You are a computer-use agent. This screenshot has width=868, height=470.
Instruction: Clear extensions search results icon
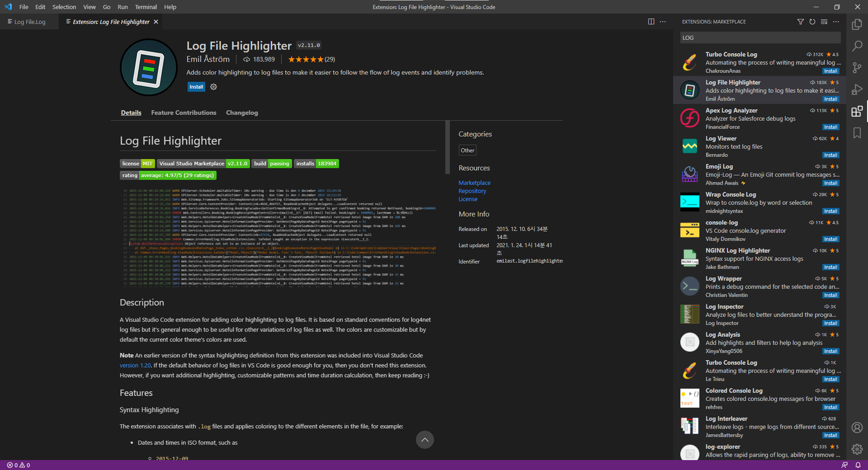tap(824, 22)
